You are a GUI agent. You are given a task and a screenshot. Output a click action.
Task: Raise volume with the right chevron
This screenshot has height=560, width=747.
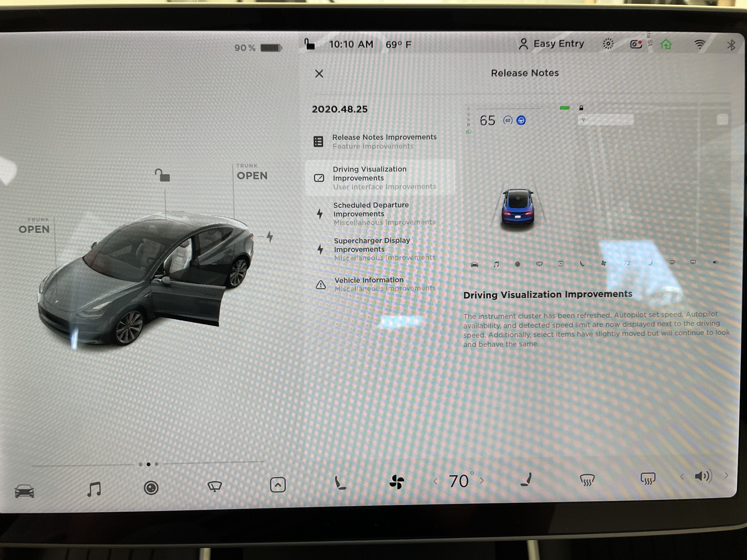click(726, 475)
